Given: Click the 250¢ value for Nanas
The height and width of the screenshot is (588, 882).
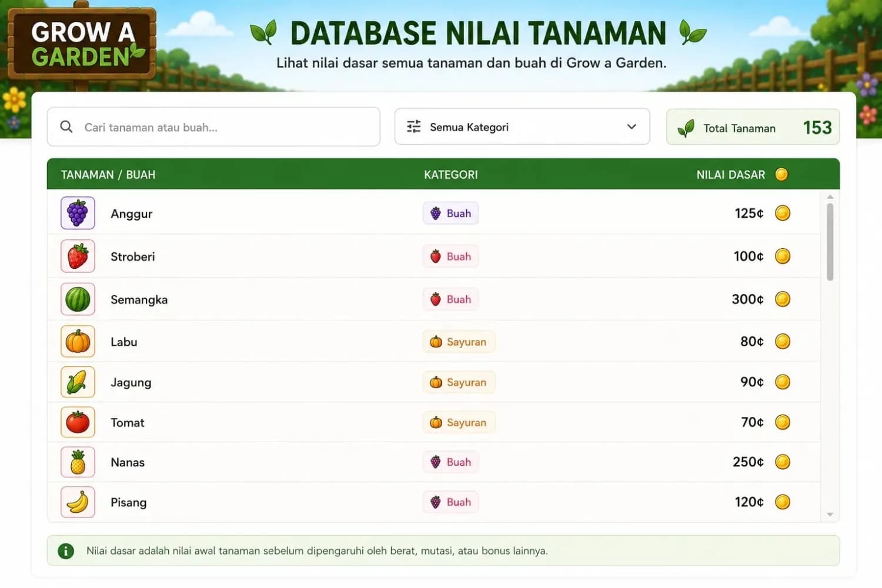Looking at the screenshot, I should pos(748,462).
